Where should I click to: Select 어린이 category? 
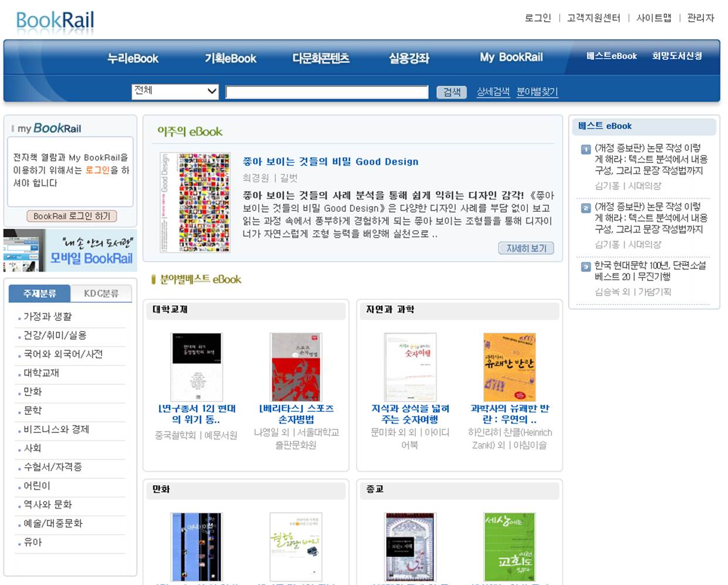tap(36, 486)
